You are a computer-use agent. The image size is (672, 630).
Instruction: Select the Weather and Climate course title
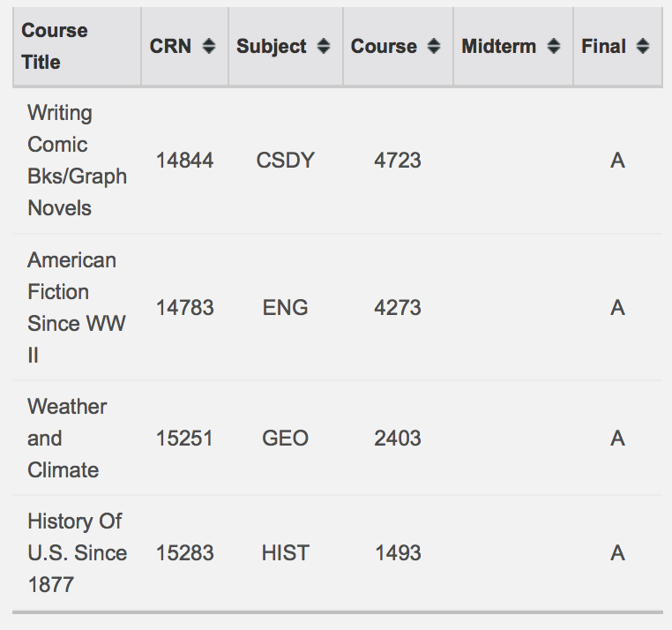(x=67, y=438)
